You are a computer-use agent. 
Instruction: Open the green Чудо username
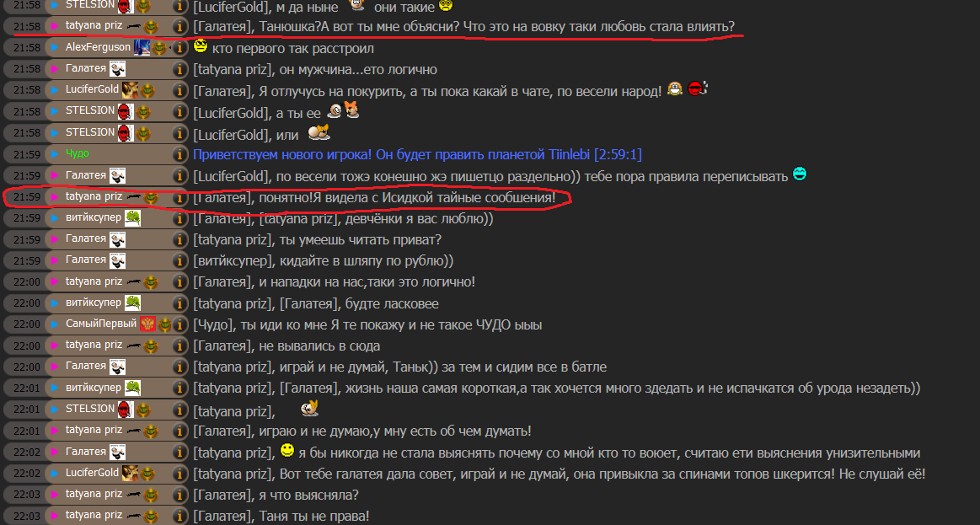[x=78, y=153]
